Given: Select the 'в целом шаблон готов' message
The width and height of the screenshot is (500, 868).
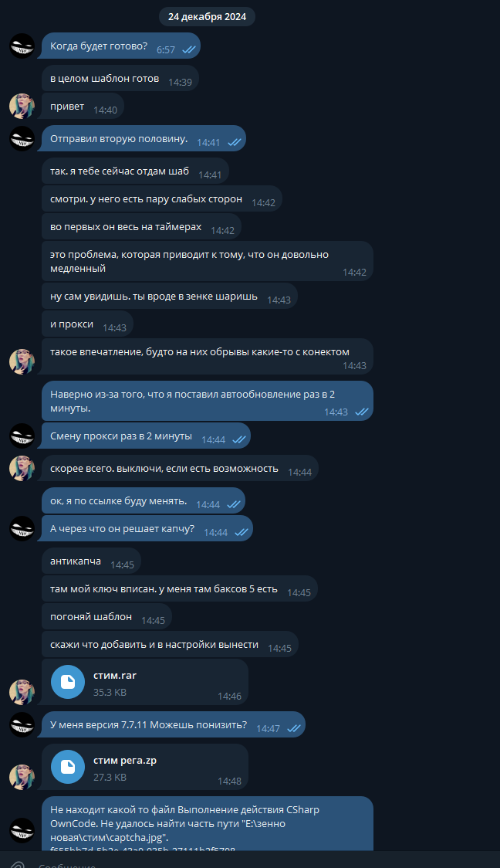Looking at the screenshot, I should point(120,79).
